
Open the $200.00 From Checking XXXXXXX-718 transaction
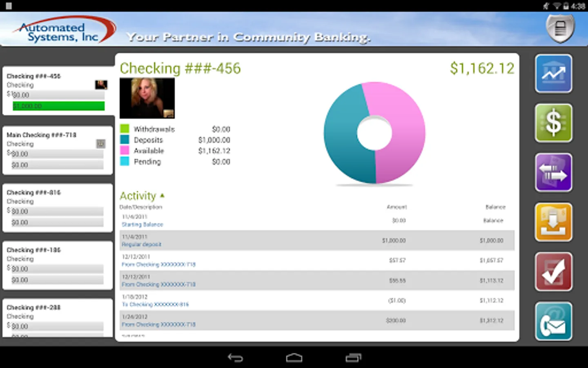coord(317,321)
